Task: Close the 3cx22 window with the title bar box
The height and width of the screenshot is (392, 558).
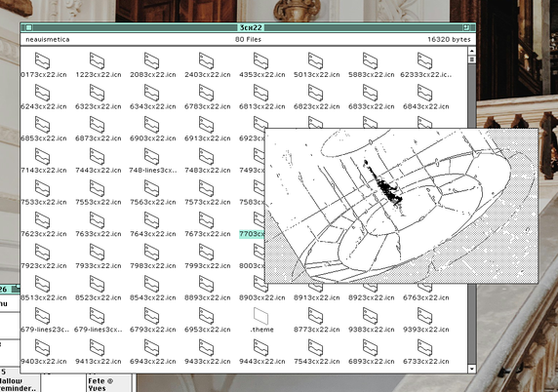Action: [x=29, y=27]
